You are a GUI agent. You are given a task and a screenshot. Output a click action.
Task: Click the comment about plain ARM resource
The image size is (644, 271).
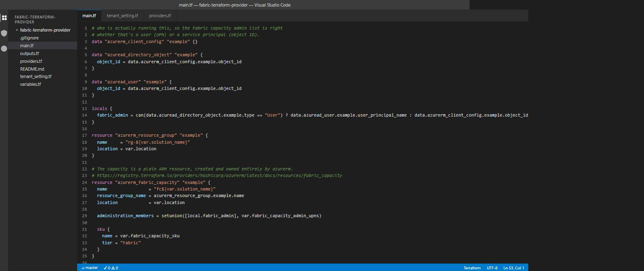tap(192, 169)
